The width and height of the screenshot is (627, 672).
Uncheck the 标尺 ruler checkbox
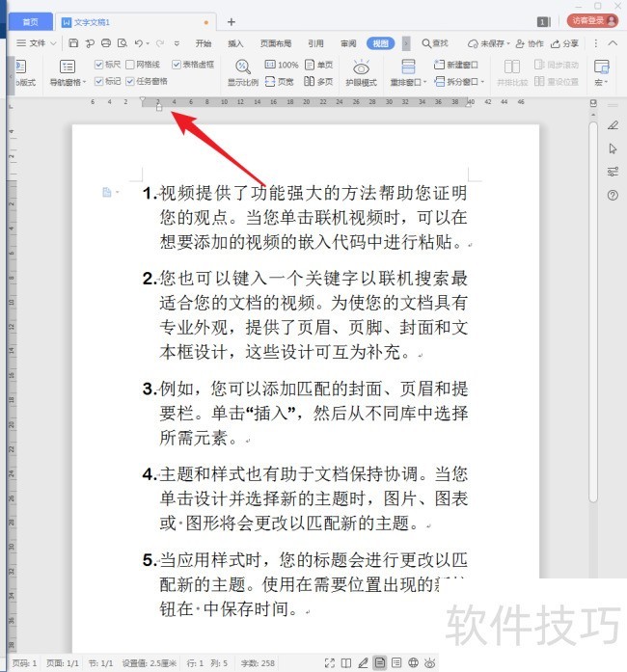point(98,65)
